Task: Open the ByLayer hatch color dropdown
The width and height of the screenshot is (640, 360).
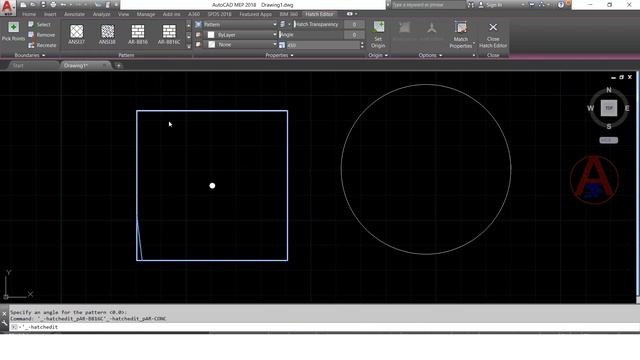Action: (274, 35)
